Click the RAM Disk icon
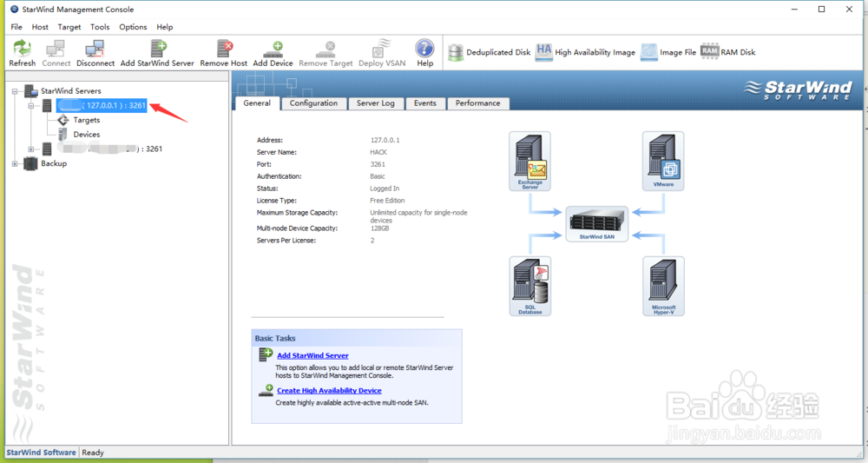This screenshot has width=868, height=463. [x=709, y=51]
